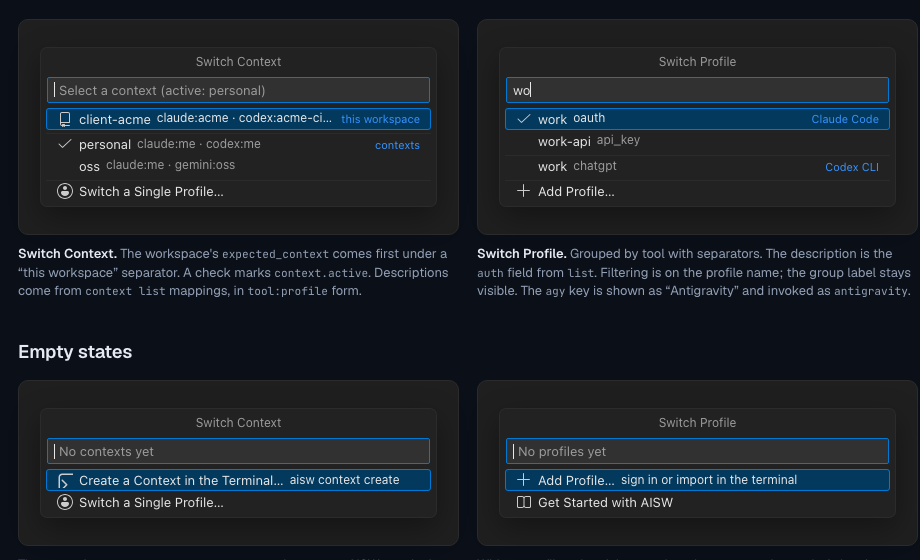This screenshot has height=560, width=920.
Task: Click the claude:acme · codex:acme-ci description
Action: (244, 118)
